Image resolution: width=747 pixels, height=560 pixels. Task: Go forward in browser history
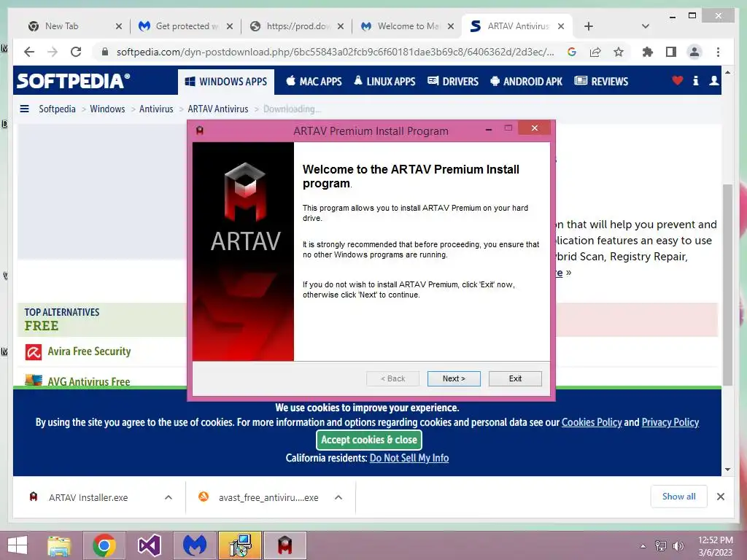[53, 52]
